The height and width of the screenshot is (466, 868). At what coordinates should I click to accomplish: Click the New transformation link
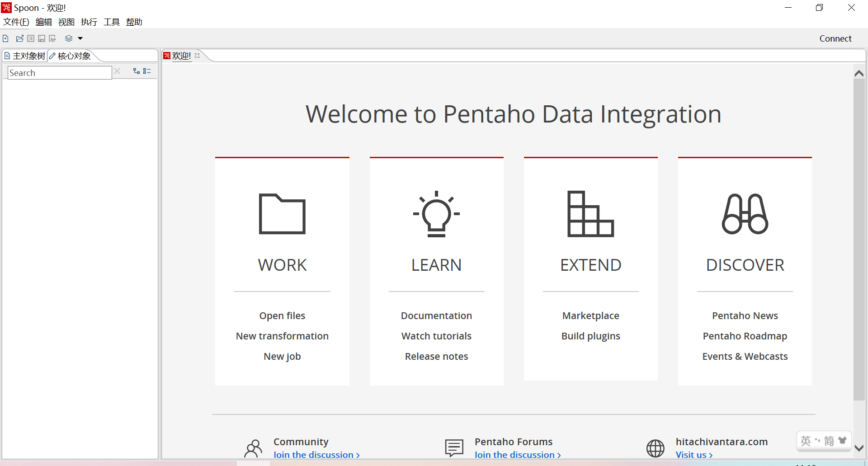pyautogui.click(x=282, y=336)
